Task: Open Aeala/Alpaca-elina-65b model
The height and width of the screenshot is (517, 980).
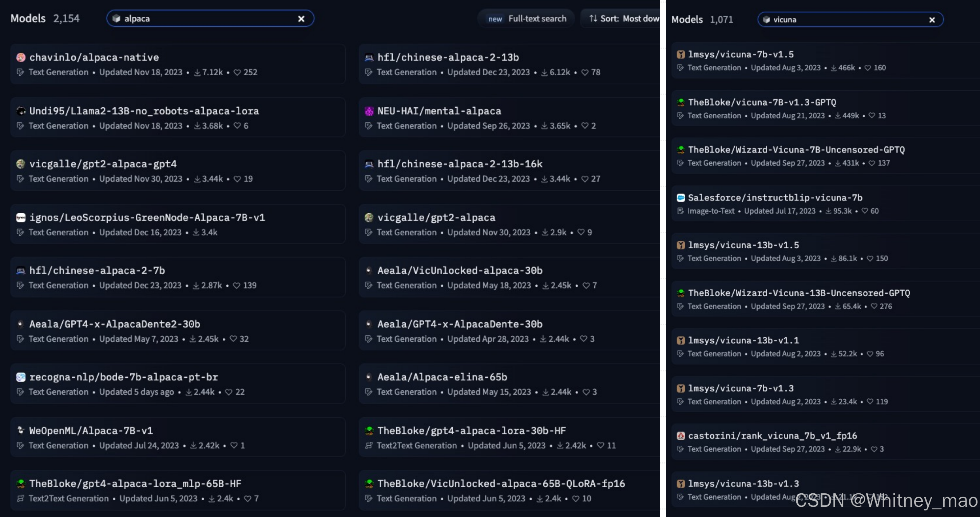Action: pos(442,377)
